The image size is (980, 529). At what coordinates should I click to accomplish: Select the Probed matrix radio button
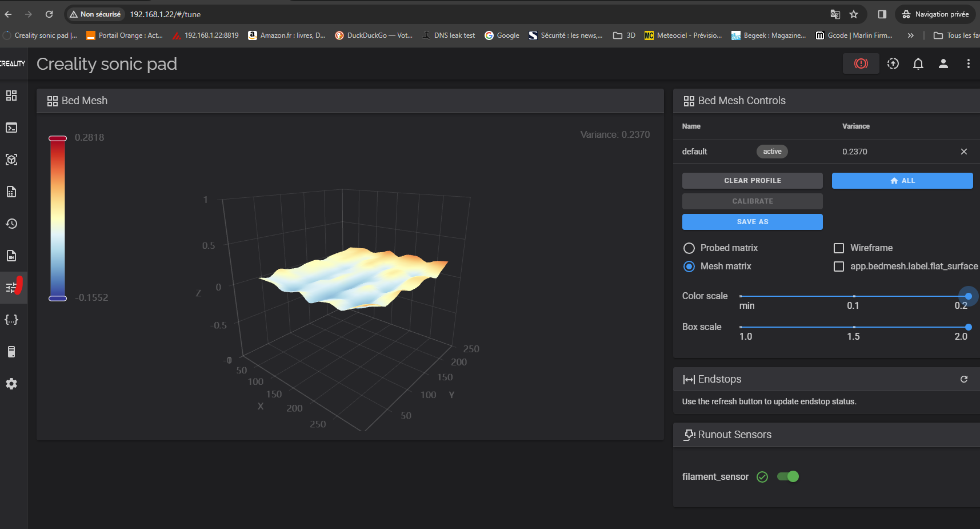(x=689, y=248)
